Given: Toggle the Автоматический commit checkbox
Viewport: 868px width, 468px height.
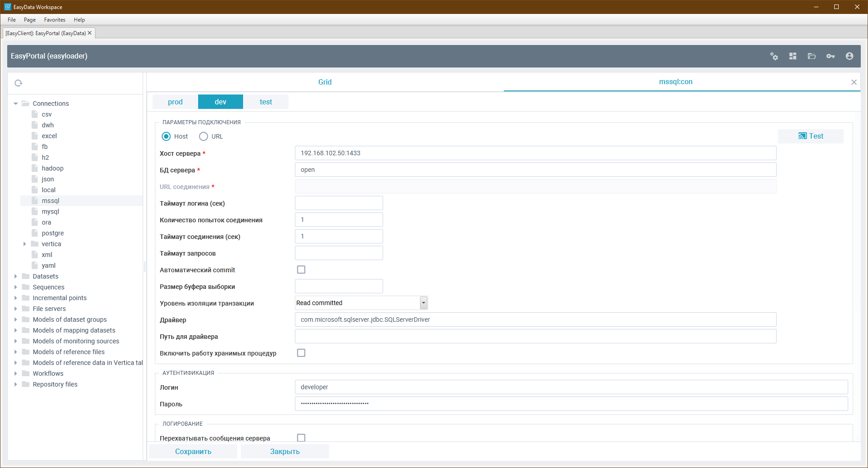Looking at the screenshot, I should [301, 270].
